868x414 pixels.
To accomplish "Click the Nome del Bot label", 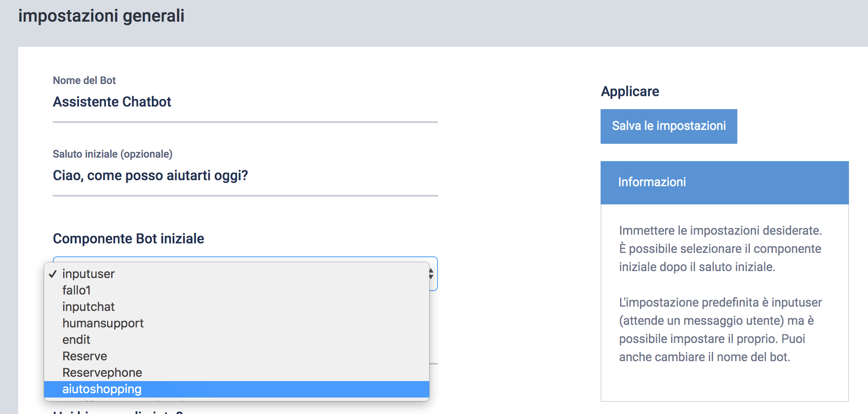I will (x=84, y=81).
